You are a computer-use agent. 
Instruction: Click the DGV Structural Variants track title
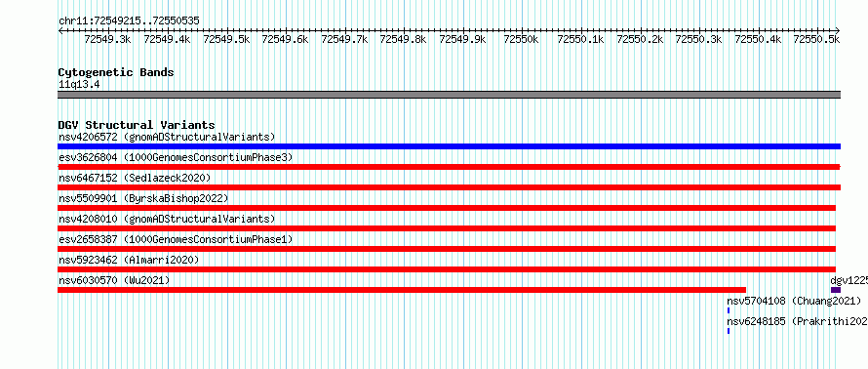(x=137, y=125)
